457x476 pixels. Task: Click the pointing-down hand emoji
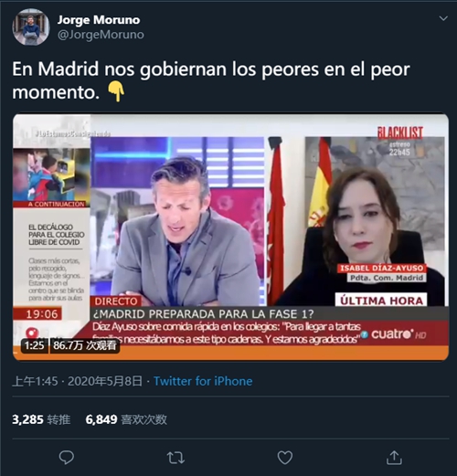116,92
